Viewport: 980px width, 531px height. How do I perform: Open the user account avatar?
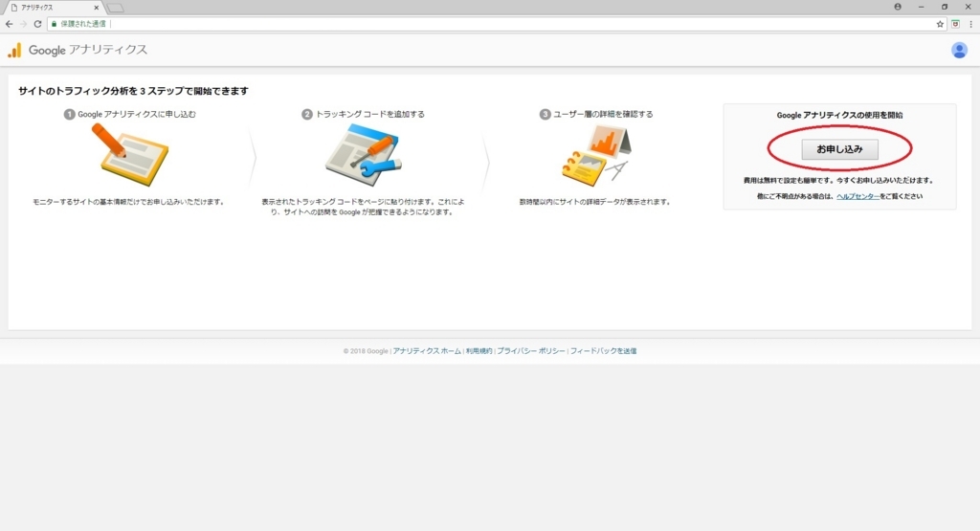click(959, 50)
